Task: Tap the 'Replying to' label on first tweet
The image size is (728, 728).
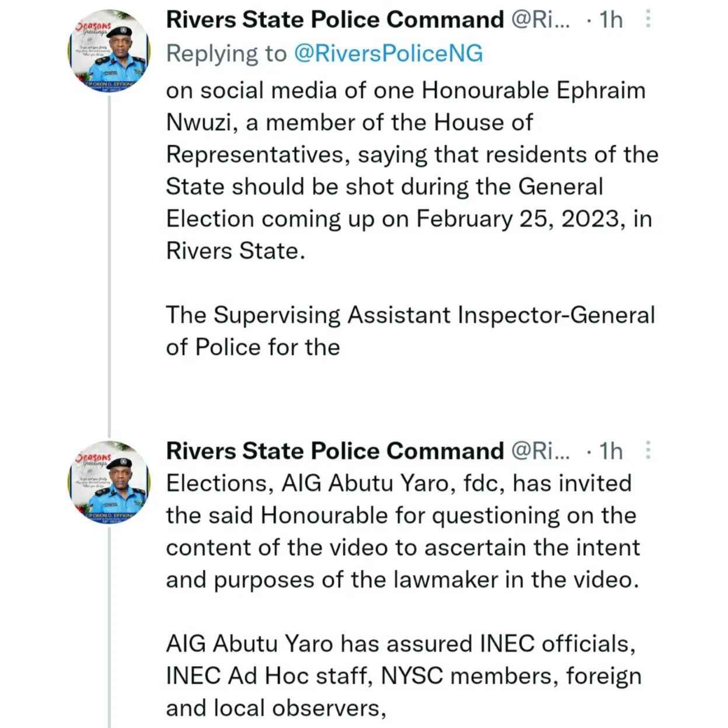Action: point(227,54)
